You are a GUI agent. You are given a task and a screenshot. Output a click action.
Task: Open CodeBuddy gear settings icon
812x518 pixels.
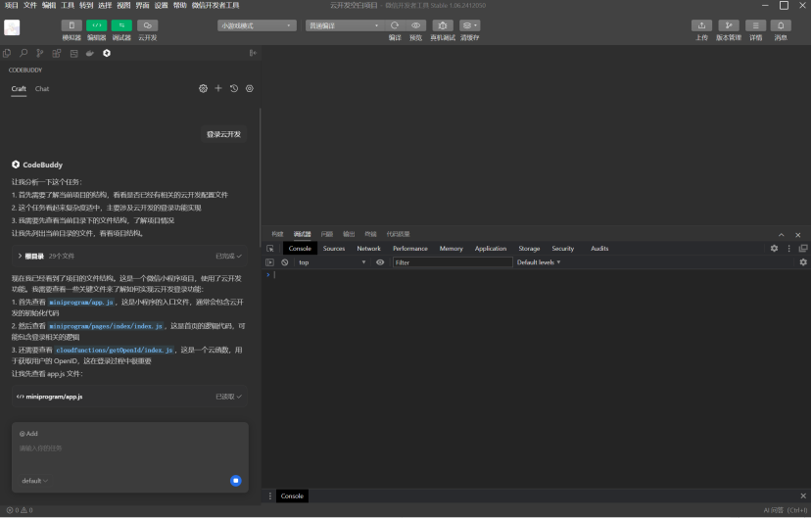click(203, 88)
